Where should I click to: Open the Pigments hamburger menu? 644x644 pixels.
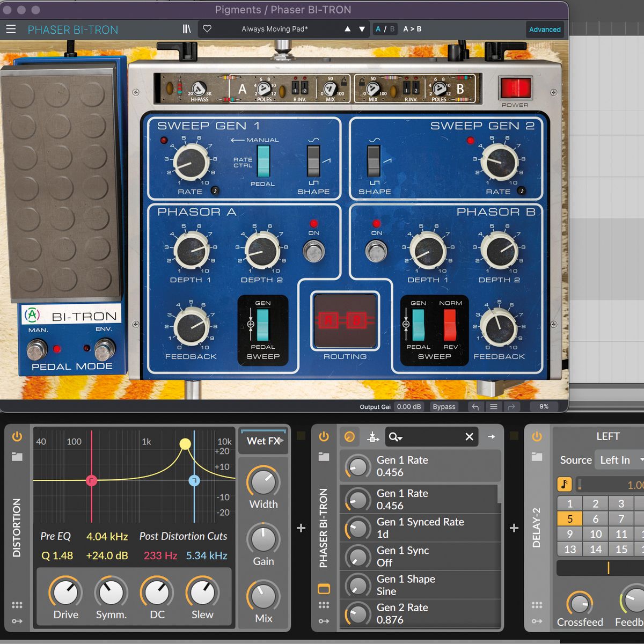(x=11, y=29)
